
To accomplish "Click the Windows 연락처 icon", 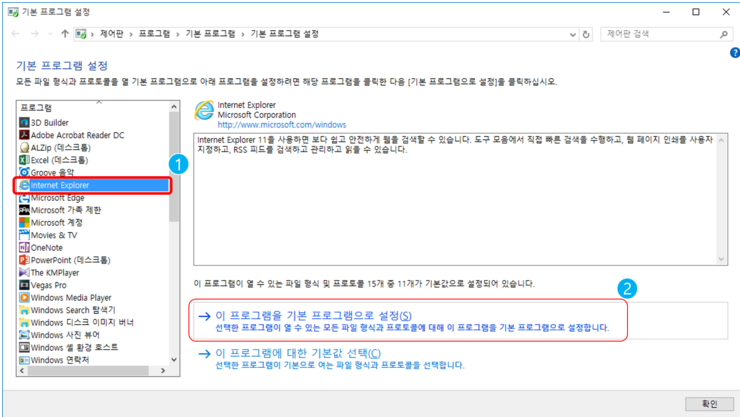I will click(24, 360).
